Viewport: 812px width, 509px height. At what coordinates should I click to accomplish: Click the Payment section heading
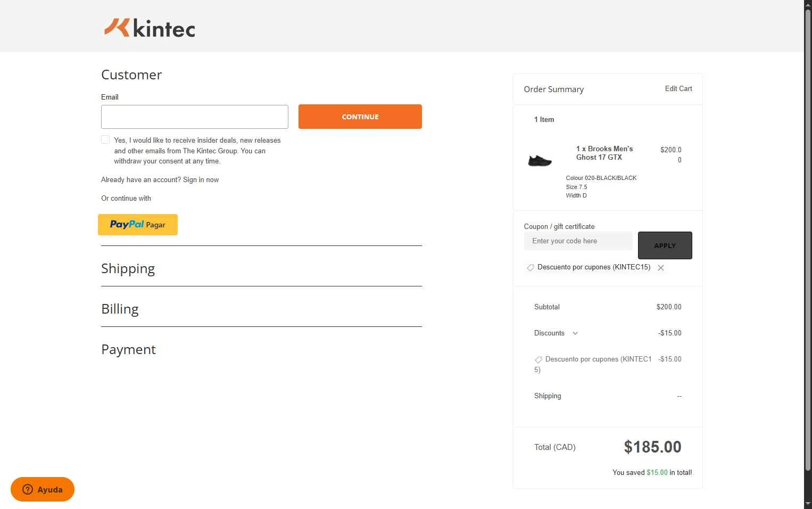point(129,350)
